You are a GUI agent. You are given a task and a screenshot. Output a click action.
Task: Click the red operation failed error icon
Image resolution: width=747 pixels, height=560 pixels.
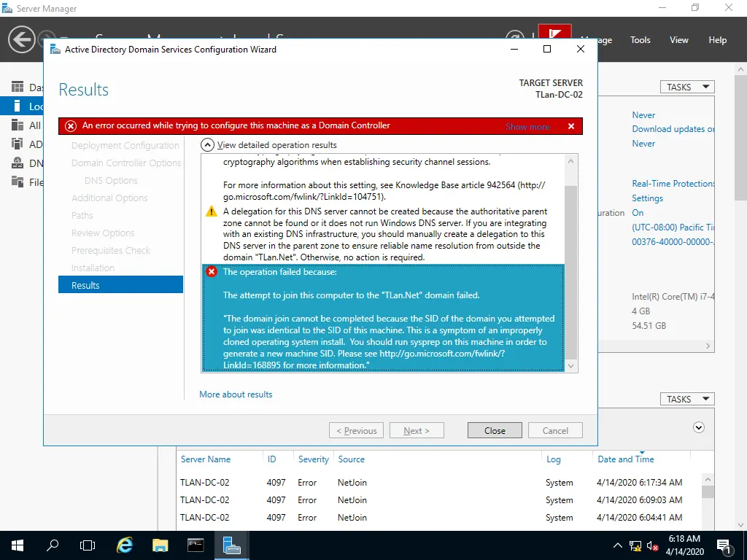(x=212, y=272)
